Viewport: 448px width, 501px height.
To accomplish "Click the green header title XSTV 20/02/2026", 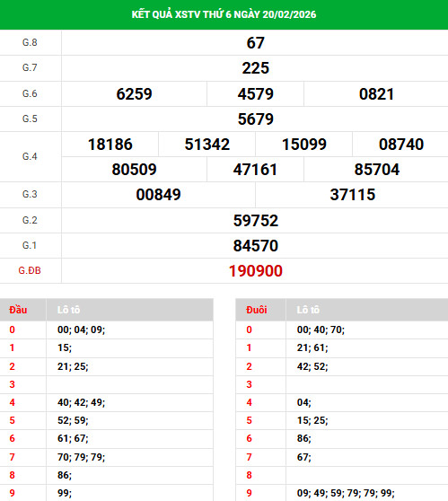I will [224, 14].
